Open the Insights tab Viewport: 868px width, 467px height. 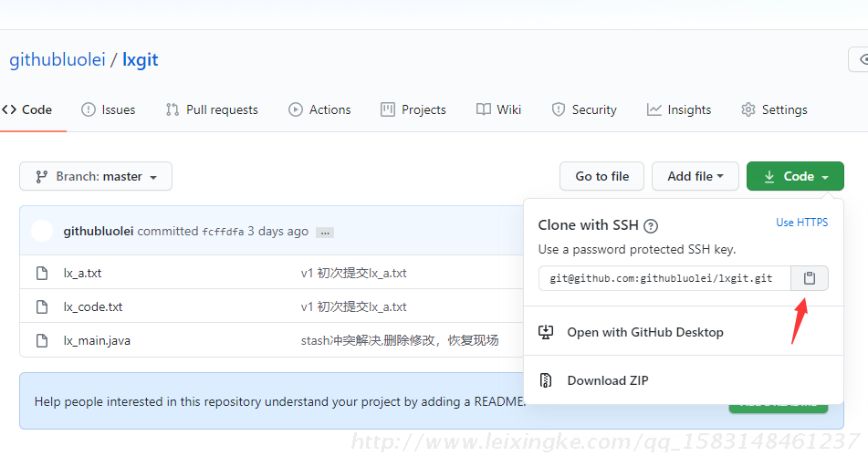pyautogui.click(x=679, y=109)
